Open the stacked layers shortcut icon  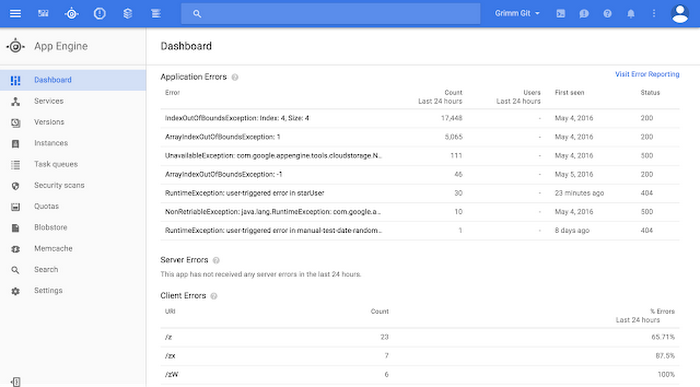click(128, 13)
